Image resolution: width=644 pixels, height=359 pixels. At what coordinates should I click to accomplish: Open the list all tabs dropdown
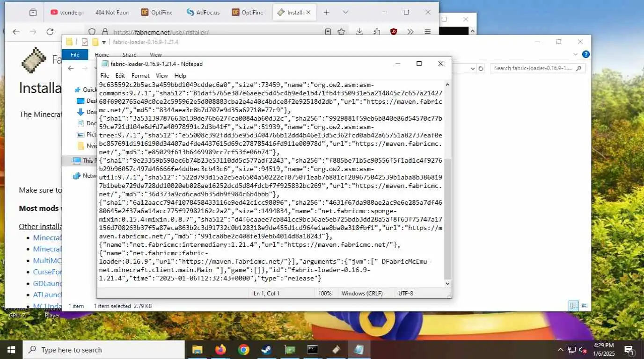[345, 13]
